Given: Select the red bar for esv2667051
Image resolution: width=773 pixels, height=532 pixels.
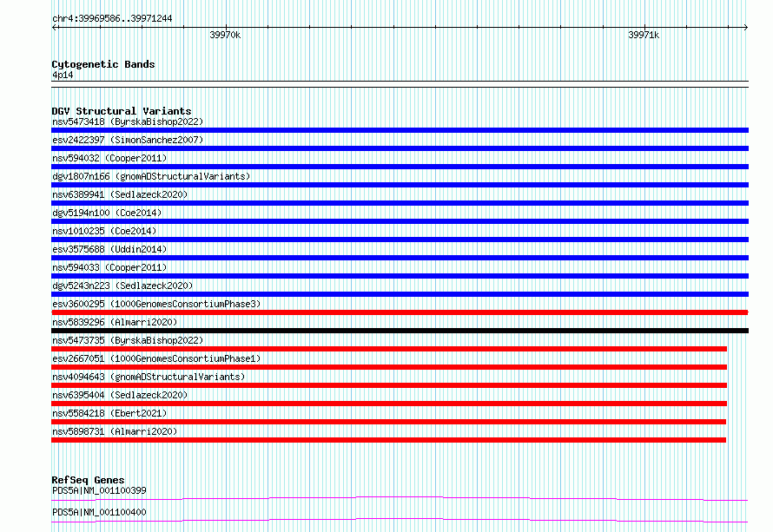Looking at the screenshot, I should click(x=389, y=367).
